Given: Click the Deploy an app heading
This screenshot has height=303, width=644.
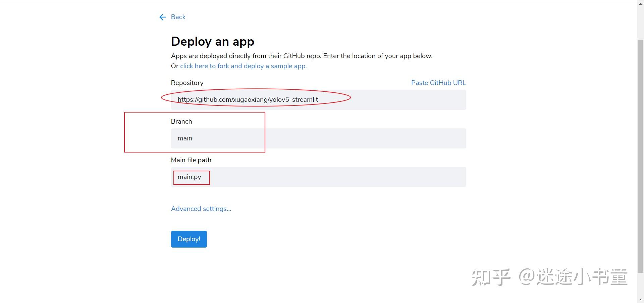Looking at the screenshot, I should 212,42.
